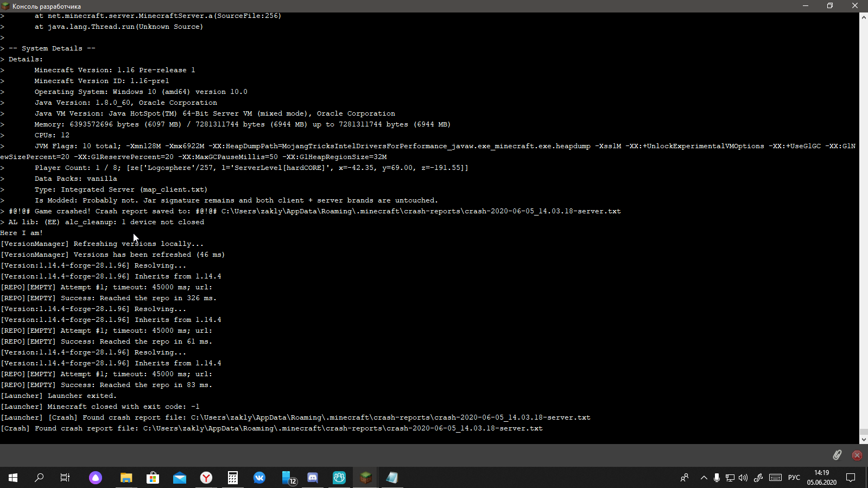Open Task View on the taskbar
The width and height of the screenshot is (868, 488).
click(65, 478)
